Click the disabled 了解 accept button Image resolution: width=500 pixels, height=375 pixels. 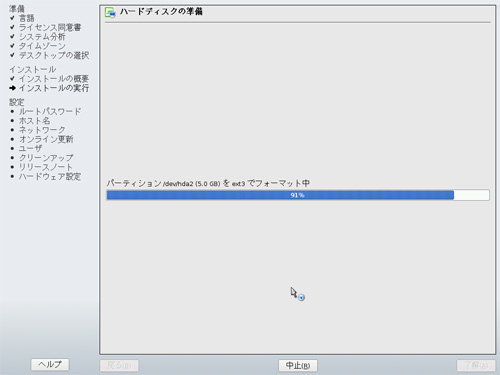(x=476, y=365)
